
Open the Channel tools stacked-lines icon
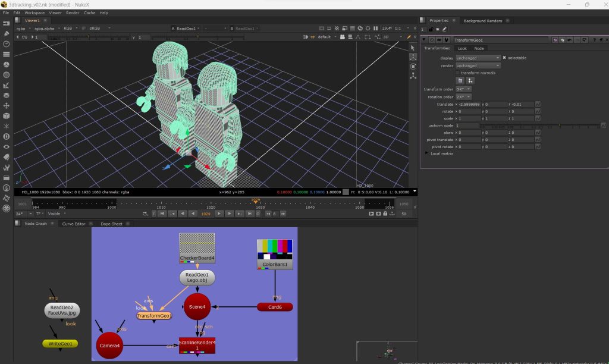pos(6,54)
